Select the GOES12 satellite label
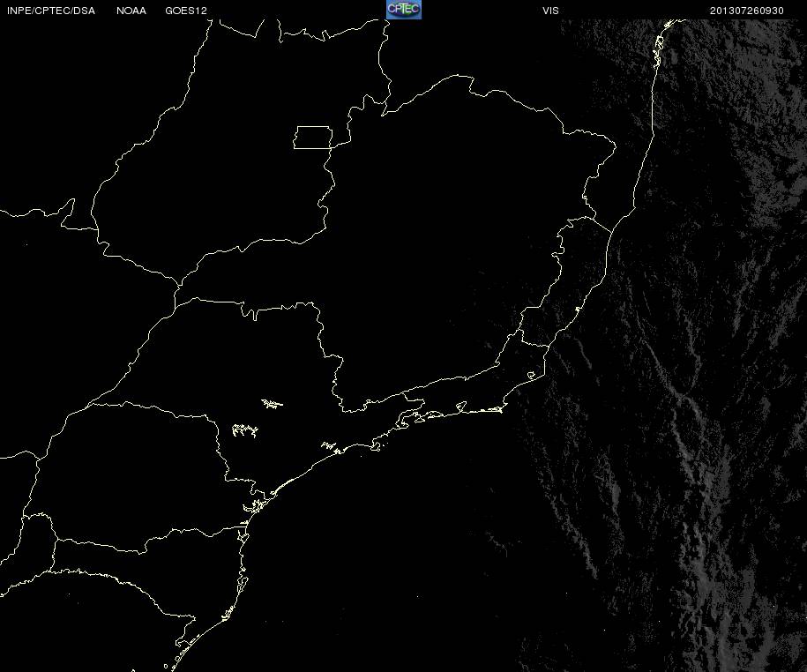Image resolution: width=807 pixels, height=672 pixels. 186,11
